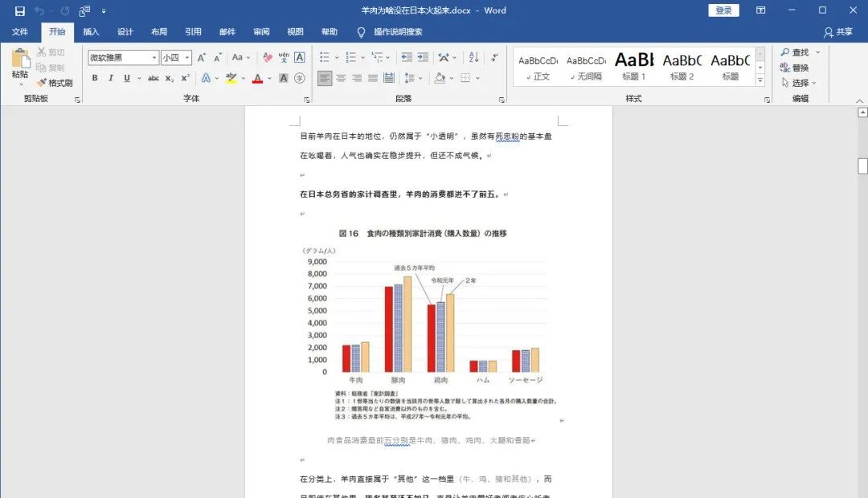Increase paragraph indent
Viewport: 868px width, 498px height.
(x=423, y=58)
